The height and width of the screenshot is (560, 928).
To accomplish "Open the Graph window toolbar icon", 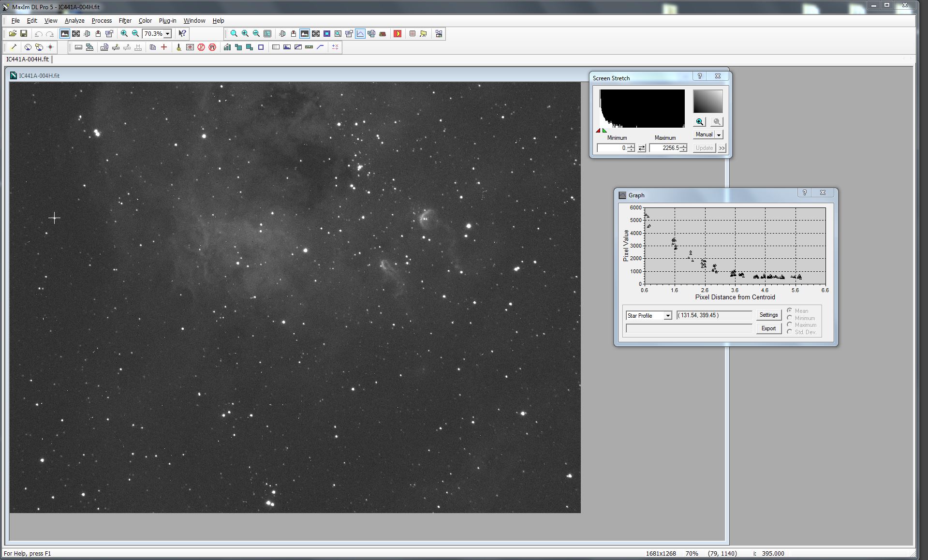I will click(x=360, y=34).
